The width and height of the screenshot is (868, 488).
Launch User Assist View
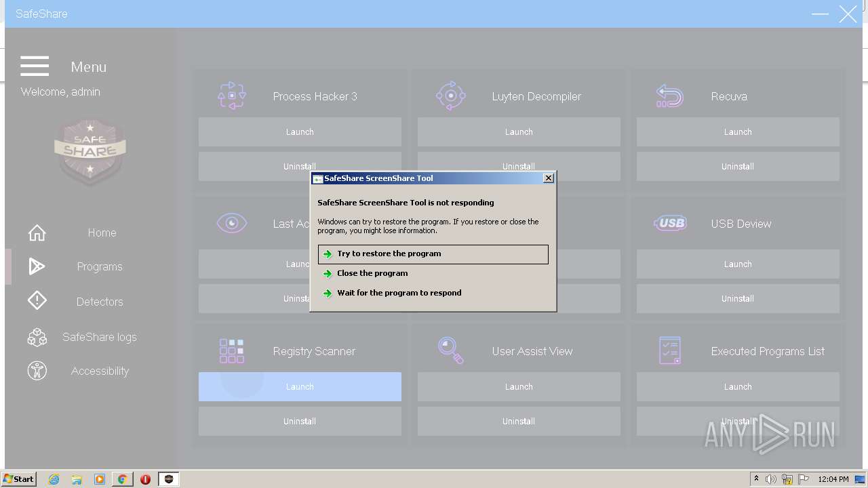[x=519, y=387]
